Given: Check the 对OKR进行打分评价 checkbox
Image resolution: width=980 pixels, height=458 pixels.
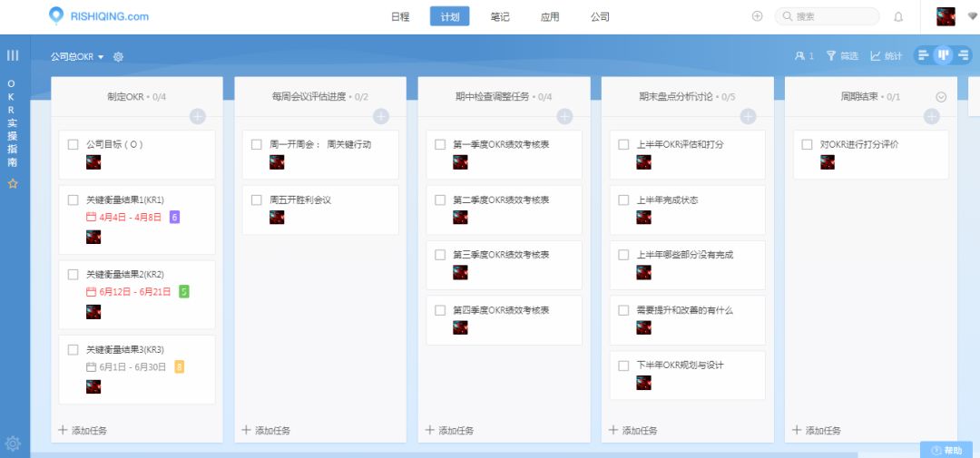Looking at the screenshot, I should (x=807, y=144).
